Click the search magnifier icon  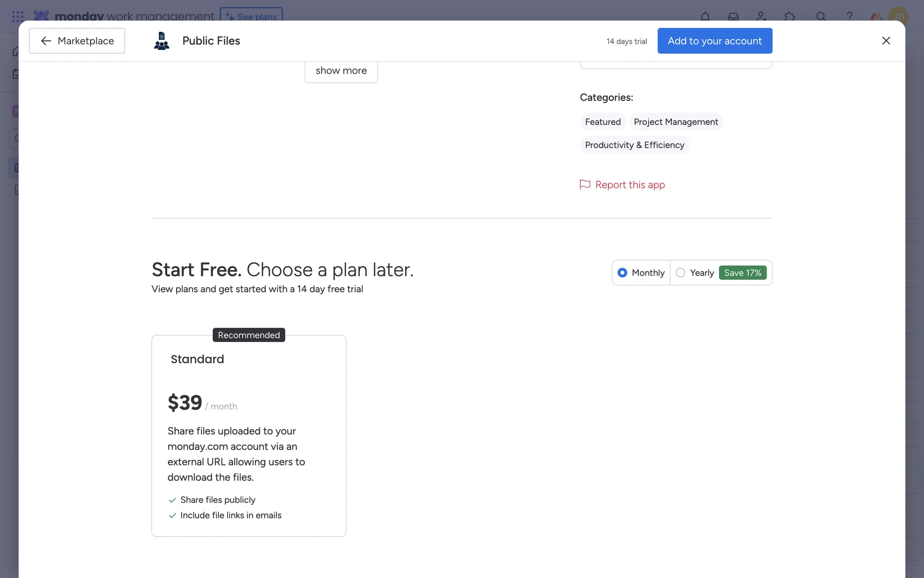pos(821,16)
